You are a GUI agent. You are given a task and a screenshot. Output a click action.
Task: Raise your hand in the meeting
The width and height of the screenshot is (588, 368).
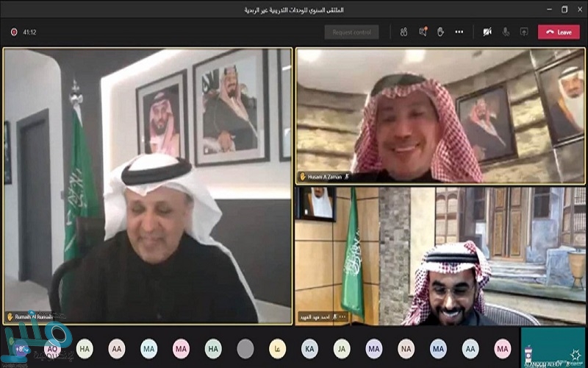click(440, 32)
